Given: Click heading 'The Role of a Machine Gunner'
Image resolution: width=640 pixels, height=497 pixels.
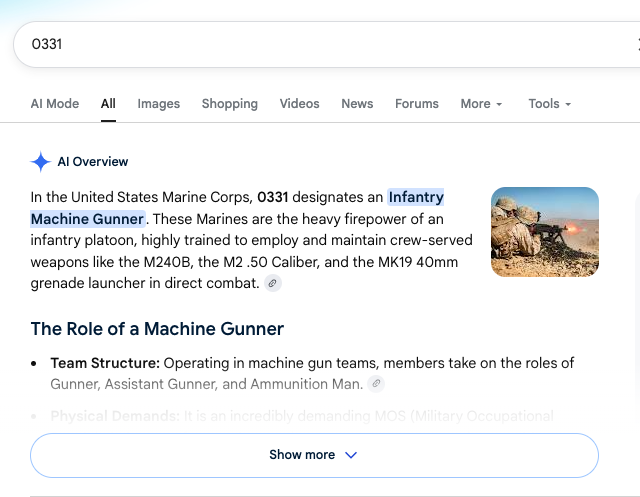Looking at the screenshot, I should (157, 328).
